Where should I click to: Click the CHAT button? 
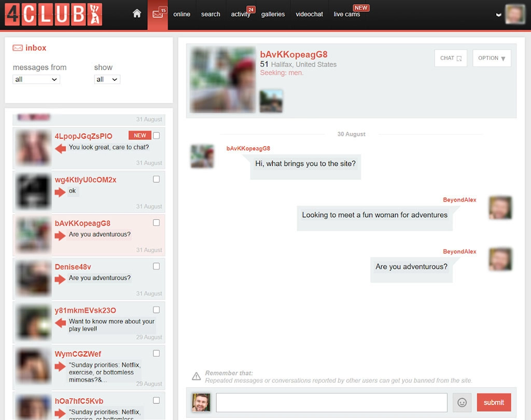coord(450,58)
